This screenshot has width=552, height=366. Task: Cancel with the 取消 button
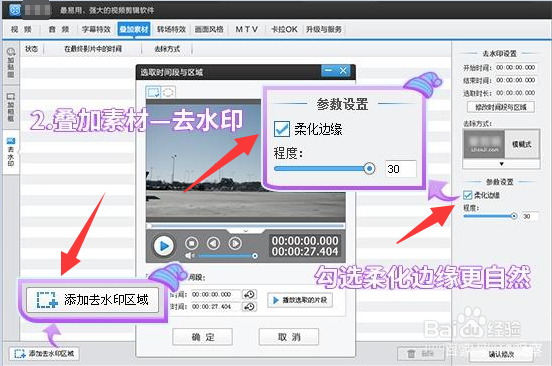[x=289, y=337]
